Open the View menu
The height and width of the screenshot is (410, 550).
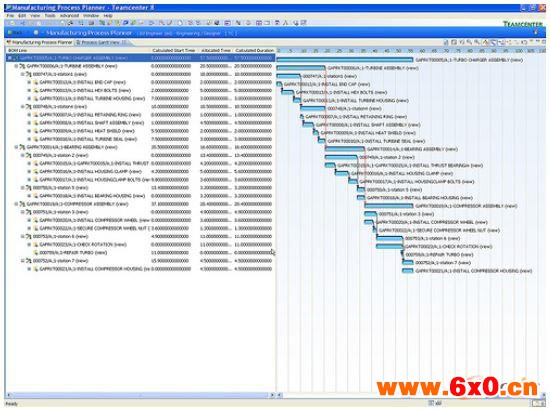(x=35, y=16)
